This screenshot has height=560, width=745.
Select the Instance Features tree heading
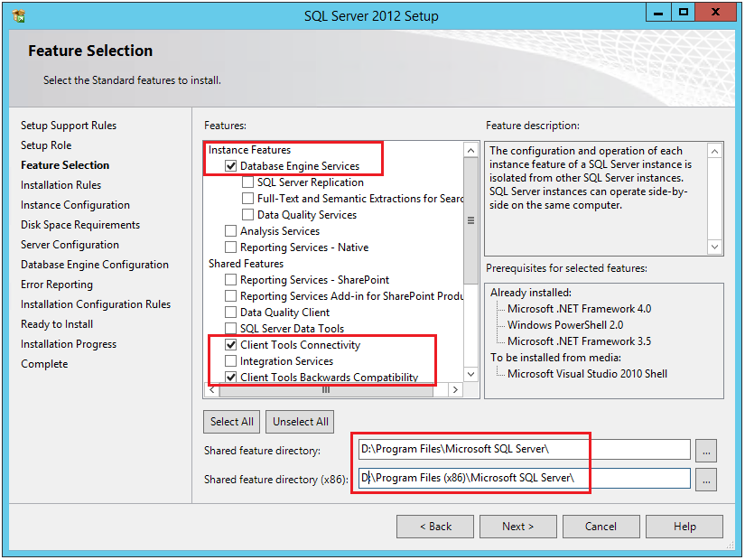pos(249,150)
